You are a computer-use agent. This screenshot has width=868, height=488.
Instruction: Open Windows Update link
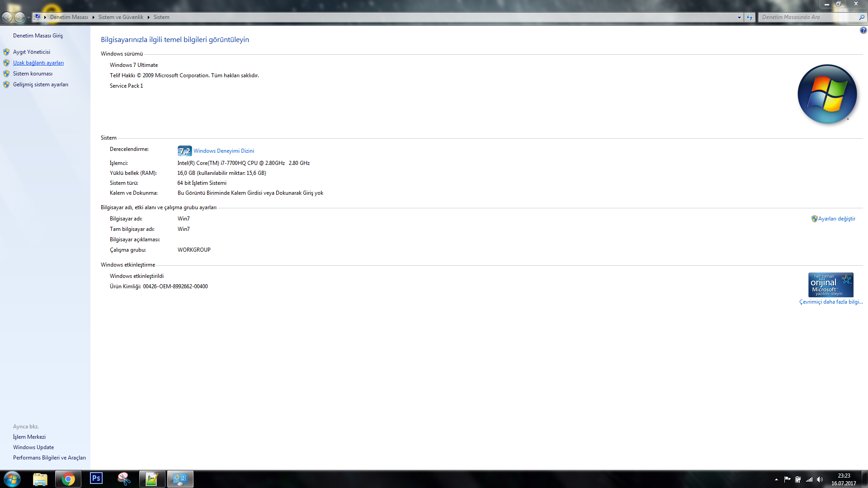coord(33,447)
